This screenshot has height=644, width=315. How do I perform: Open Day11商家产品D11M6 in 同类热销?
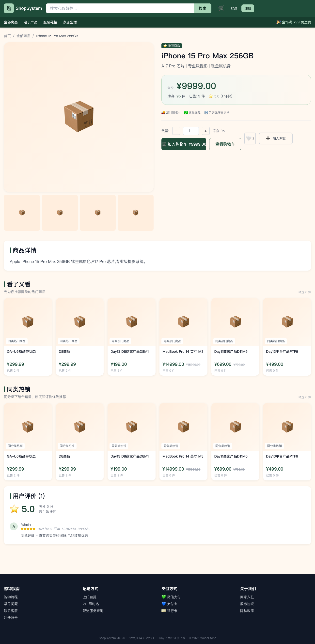click(235, 442)
